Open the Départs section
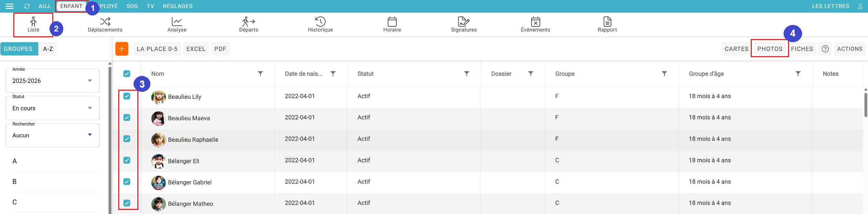This screenshot has height=214, width=868. tap(248, 25)
